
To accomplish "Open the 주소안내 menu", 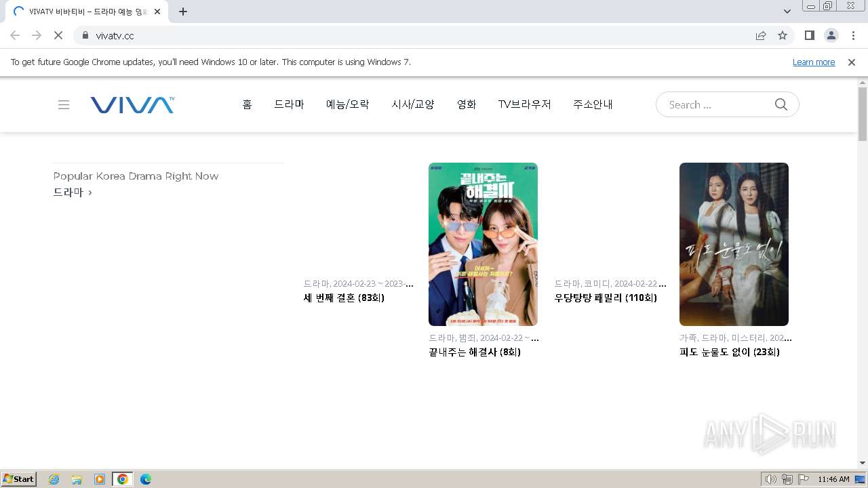I will (x=593, y=104).
